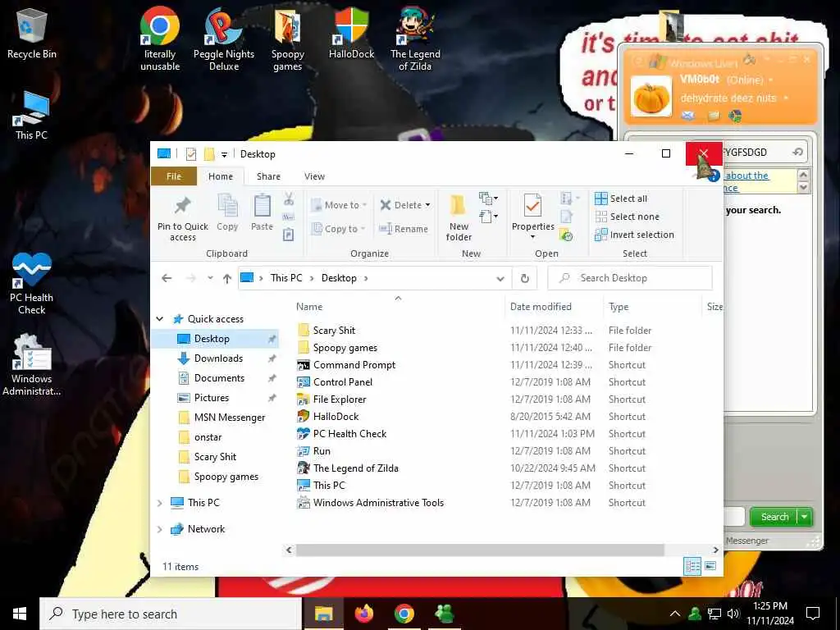Open the notification center taskbar icon

(x=813, y=614)
